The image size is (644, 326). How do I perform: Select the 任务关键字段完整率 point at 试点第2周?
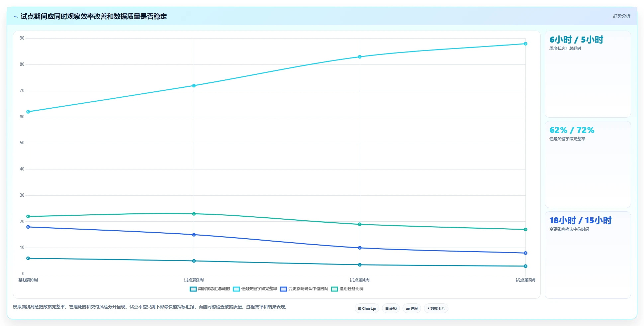[194, 86]
